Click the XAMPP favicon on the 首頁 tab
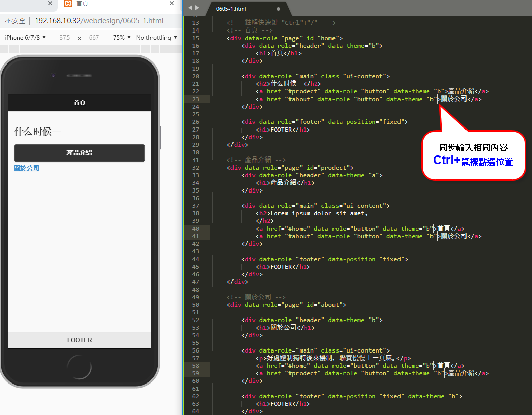This screenshot has width=532, height=415. click(x=68, y=4)
